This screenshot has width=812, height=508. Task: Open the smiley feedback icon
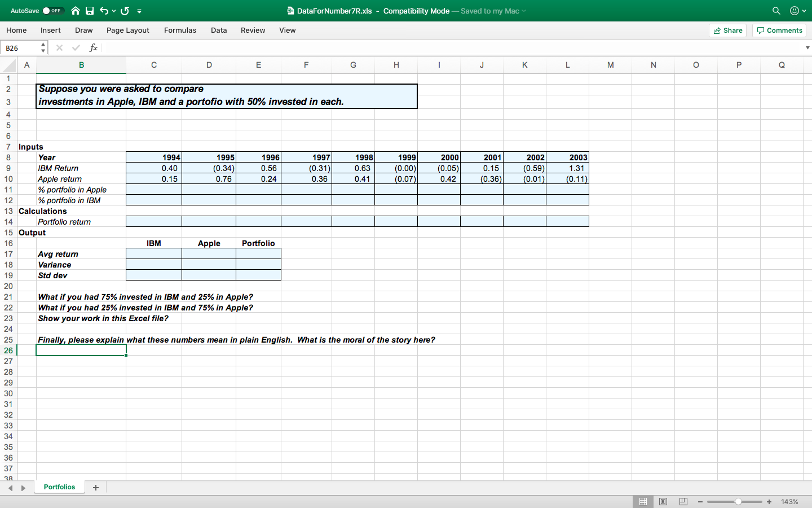pyautogui.click(x=795, y=11)
